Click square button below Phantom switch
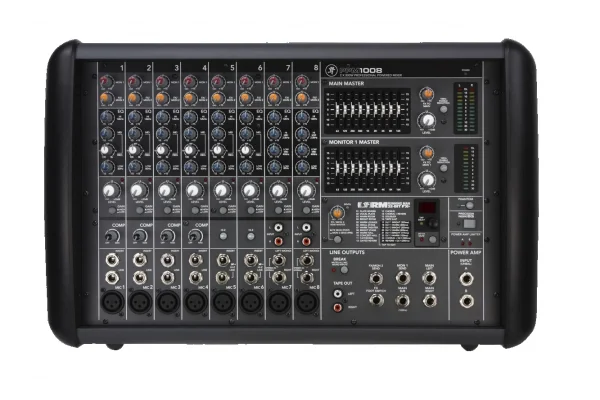Image resolution: width=600 pixels, height=400 pixels. [469, 224]
